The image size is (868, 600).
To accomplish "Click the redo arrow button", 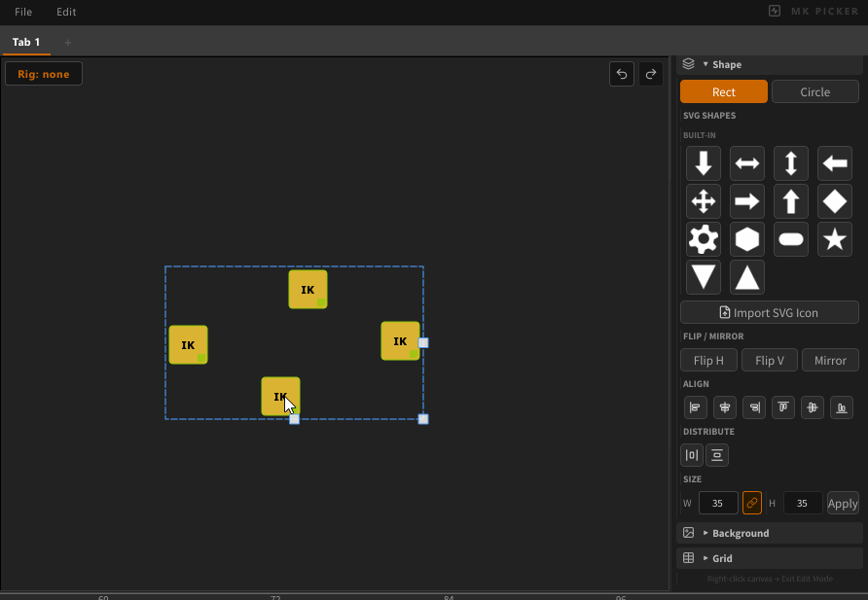I will (651, 74).
